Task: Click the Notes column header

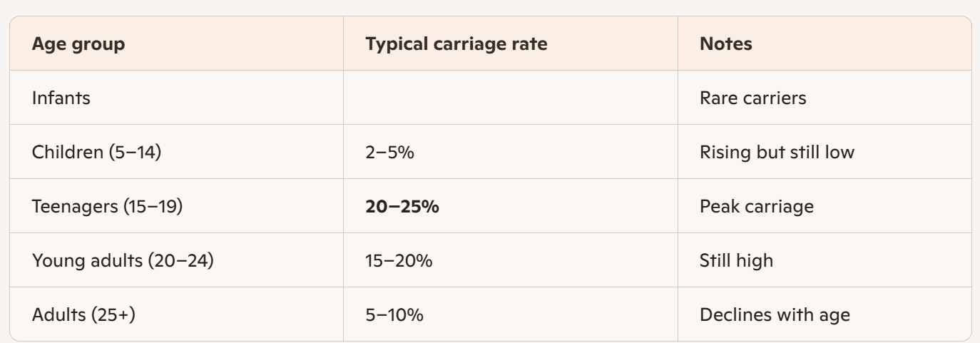Action: click(x=725, y=44)
